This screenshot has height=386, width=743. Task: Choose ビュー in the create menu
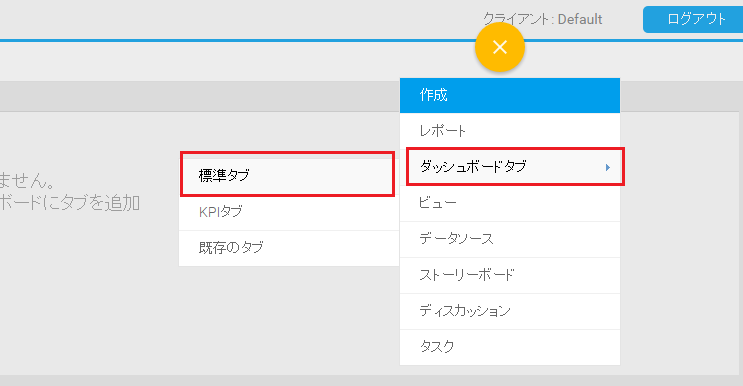[510, 203]
